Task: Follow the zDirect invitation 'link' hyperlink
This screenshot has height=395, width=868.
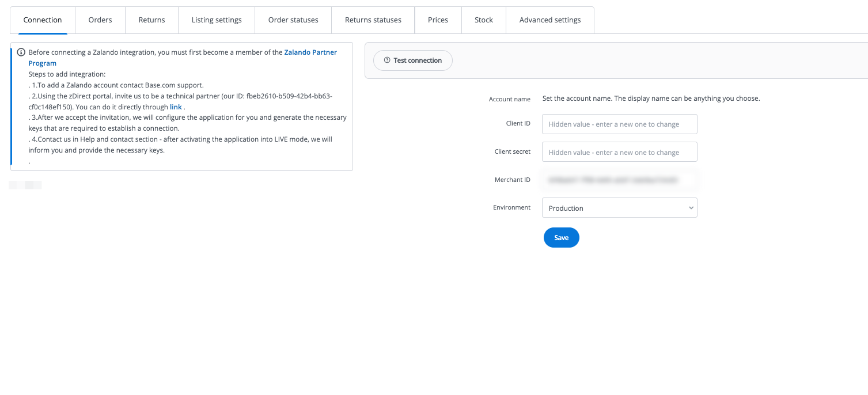Action: [x=176, y=107]
